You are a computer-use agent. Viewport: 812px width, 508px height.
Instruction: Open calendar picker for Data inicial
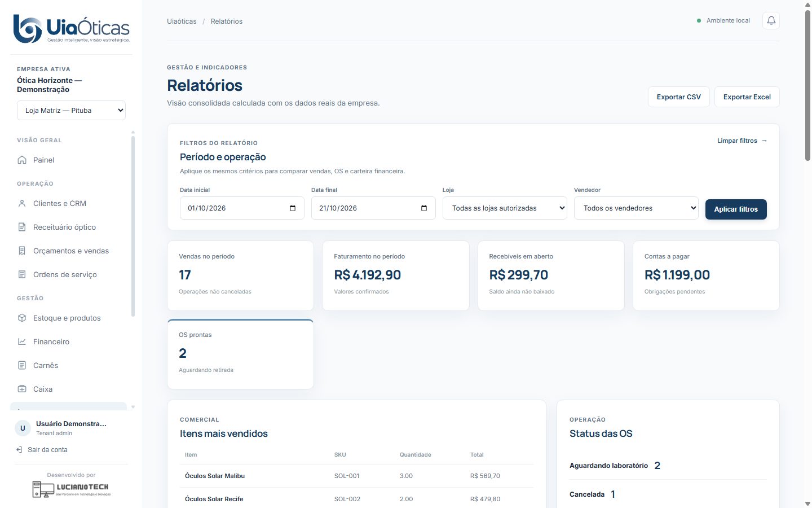tap(293, 208)
